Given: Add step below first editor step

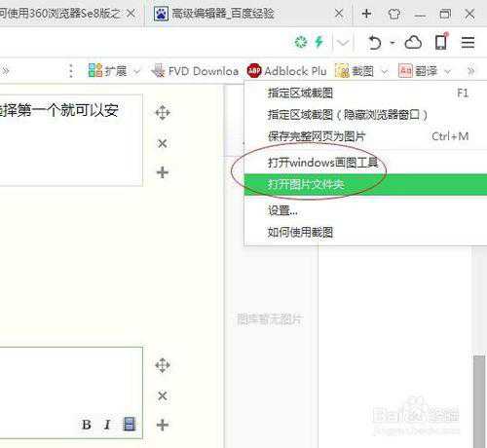Looking at the screenshot, I should click(x=163, y=172).
